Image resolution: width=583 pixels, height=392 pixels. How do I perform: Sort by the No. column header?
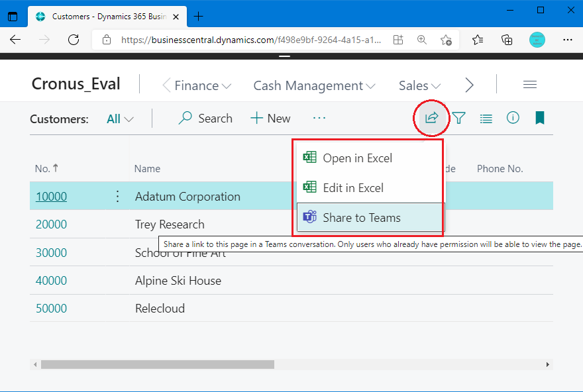pyautogui.click(x=46, y=168)
